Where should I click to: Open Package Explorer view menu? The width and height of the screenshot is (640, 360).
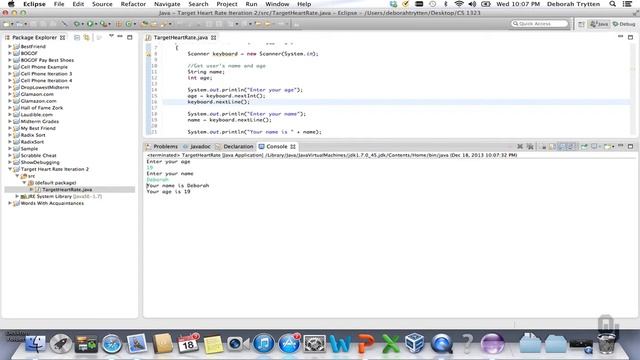pyautogui.click(x=111, y=36)
